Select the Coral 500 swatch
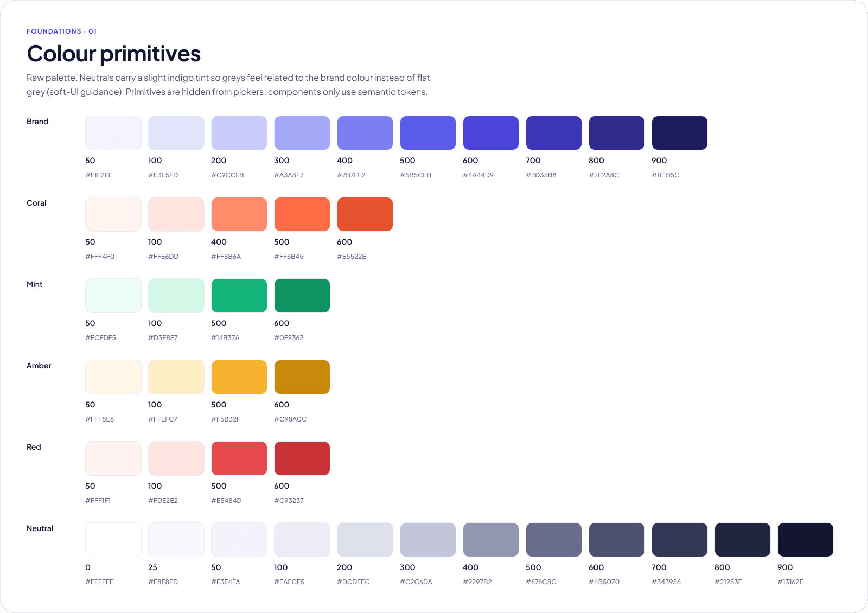868x613 pixels. point(302,214)
